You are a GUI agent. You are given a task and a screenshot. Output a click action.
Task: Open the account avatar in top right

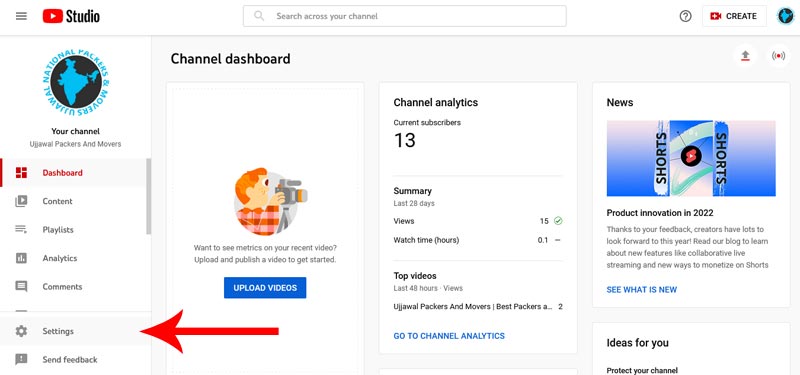point(785,16)
